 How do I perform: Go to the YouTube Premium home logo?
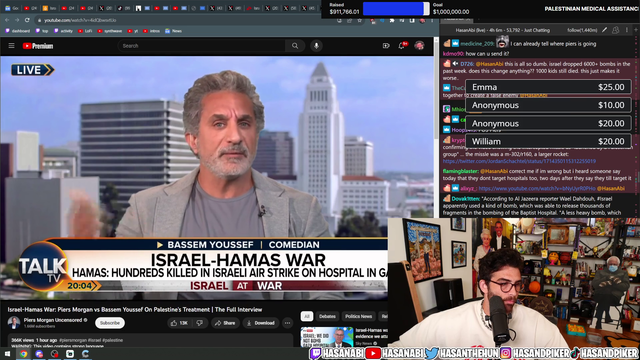click(x=38, y=46)
